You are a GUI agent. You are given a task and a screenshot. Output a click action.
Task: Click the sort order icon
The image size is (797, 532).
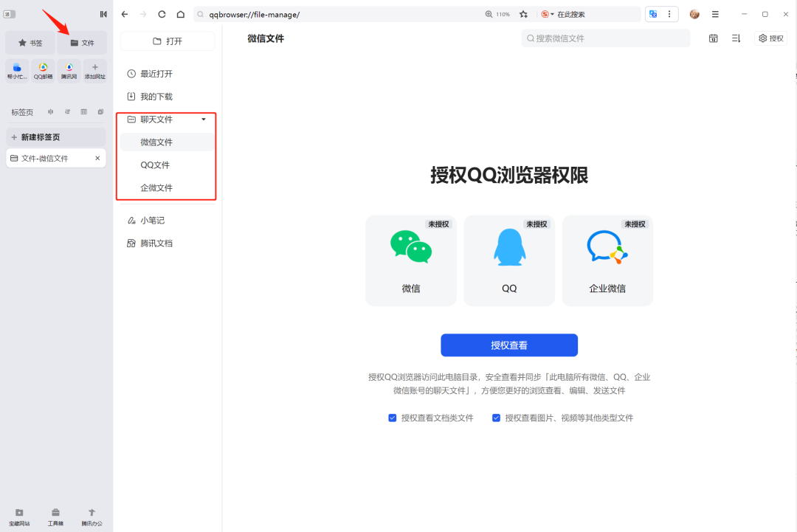(736, 38)
